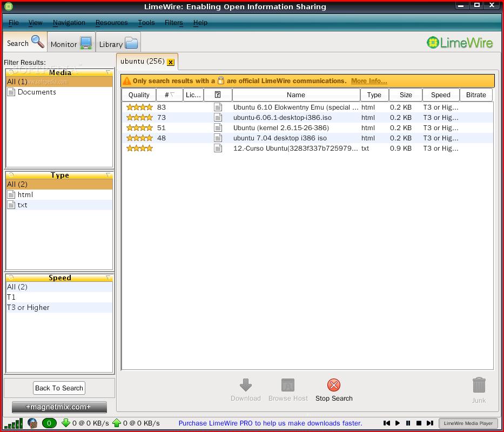
Task: Filter results by html type
Action: coord(59,194)
